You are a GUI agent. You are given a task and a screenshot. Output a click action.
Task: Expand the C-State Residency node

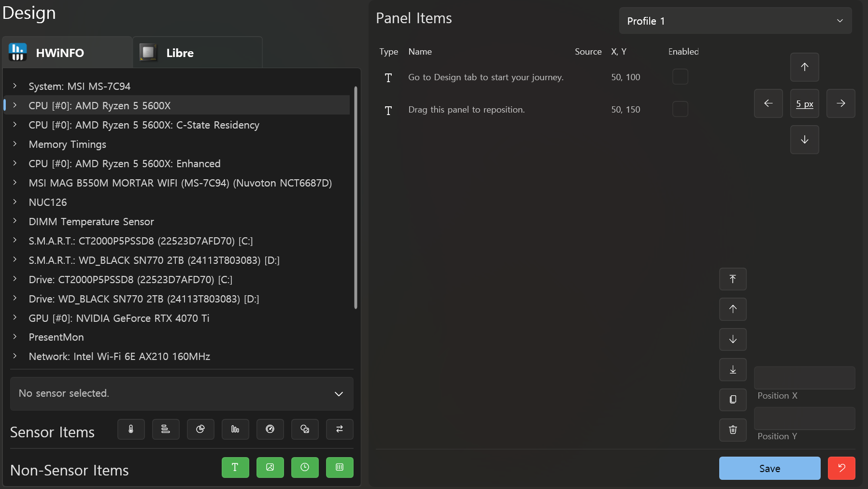[x=15, y=124]
